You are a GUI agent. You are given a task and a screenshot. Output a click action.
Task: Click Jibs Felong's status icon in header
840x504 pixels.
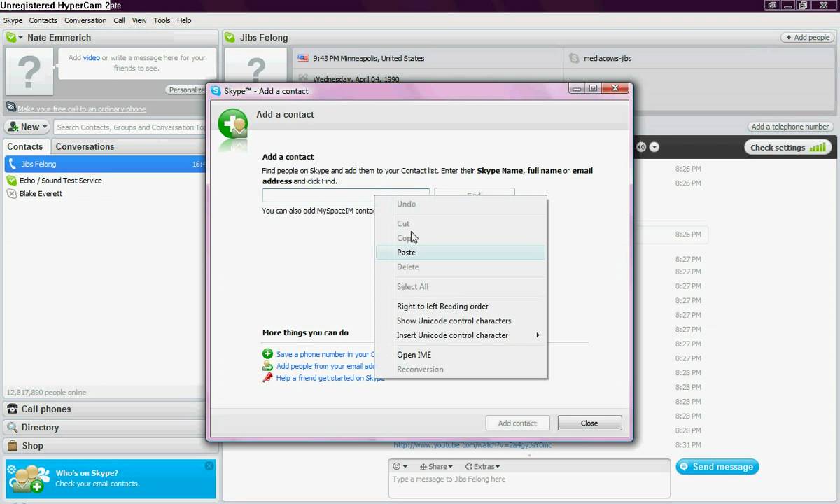point(230,38)
